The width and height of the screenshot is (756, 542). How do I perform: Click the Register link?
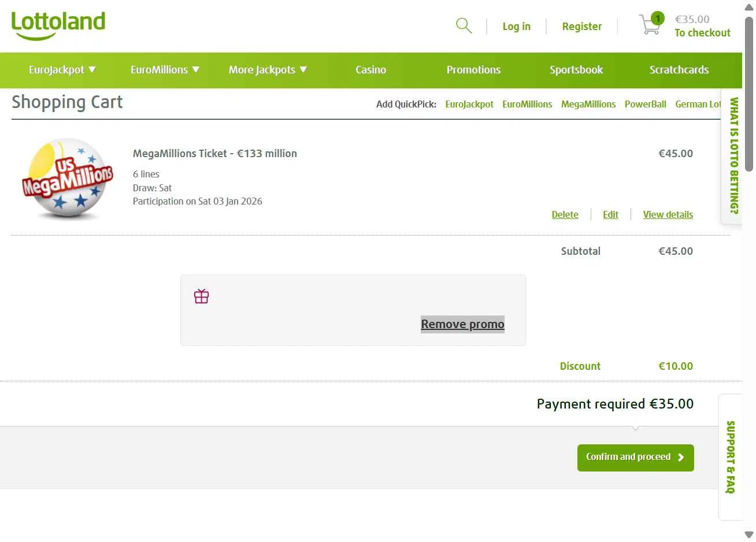click(x=582, y=27)
